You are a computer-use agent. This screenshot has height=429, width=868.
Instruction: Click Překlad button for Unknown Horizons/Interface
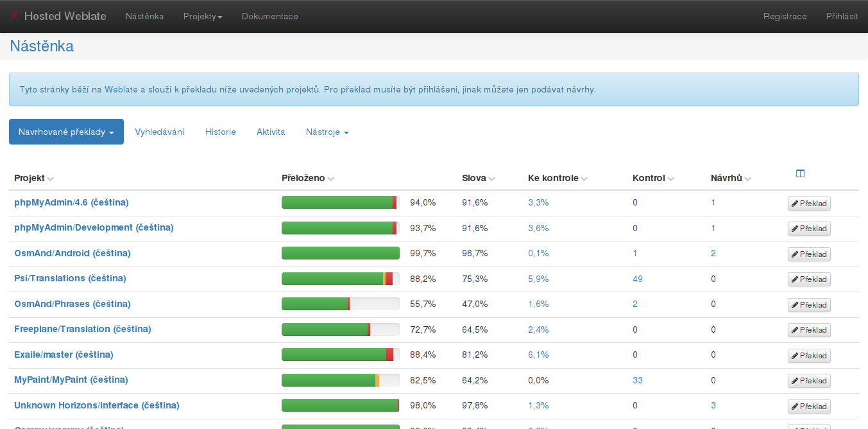point(809,407)
